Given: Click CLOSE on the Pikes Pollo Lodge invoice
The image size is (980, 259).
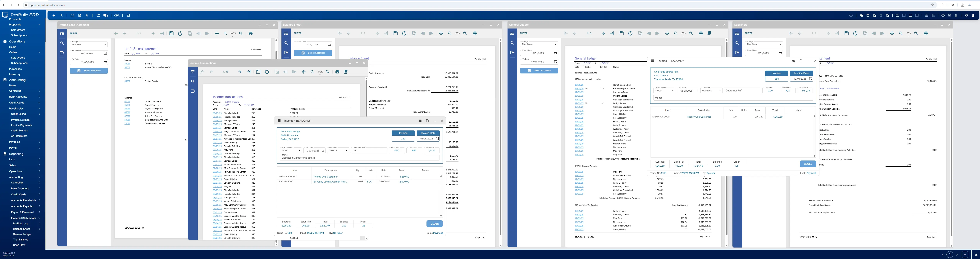Looking at the screenshot, I should pyautogui.click(x=434, y=224).
